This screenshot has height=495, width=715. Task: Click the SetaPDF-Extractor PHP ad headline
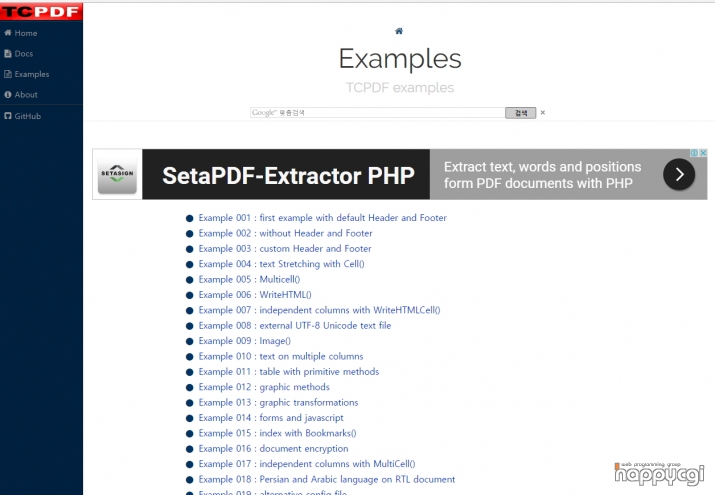click(x=288, y=175)
